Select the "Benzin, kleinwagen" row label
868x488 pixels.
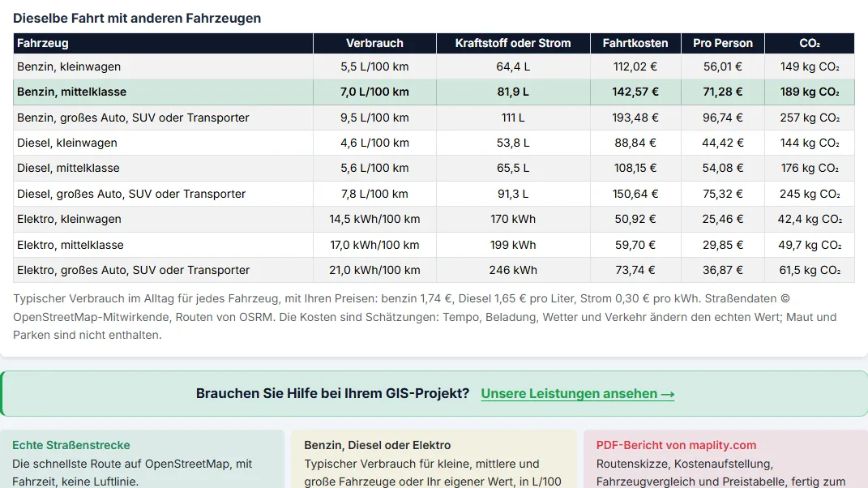click(69, 66)
